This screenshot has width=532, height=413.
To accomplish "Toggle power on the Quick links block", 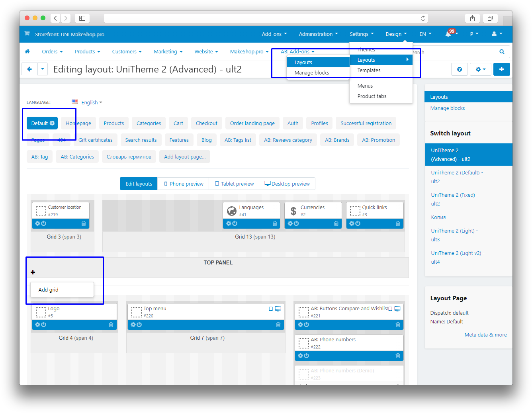I will 358,223.
